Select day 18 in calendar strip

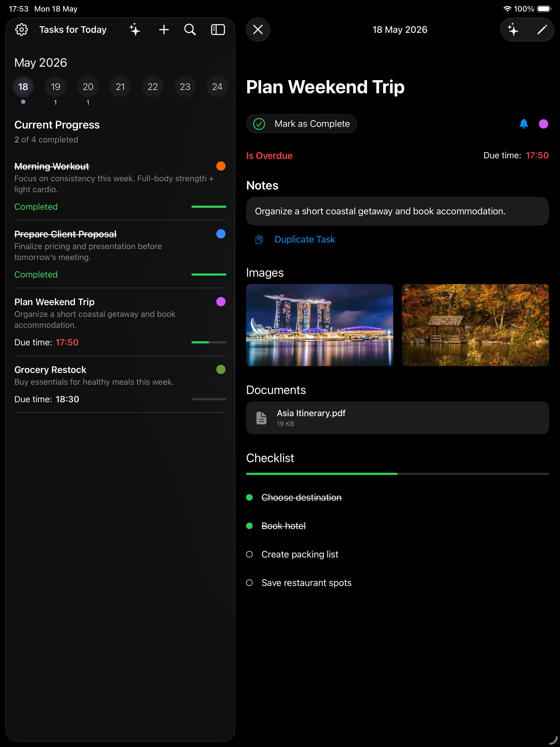pos(23,87)
